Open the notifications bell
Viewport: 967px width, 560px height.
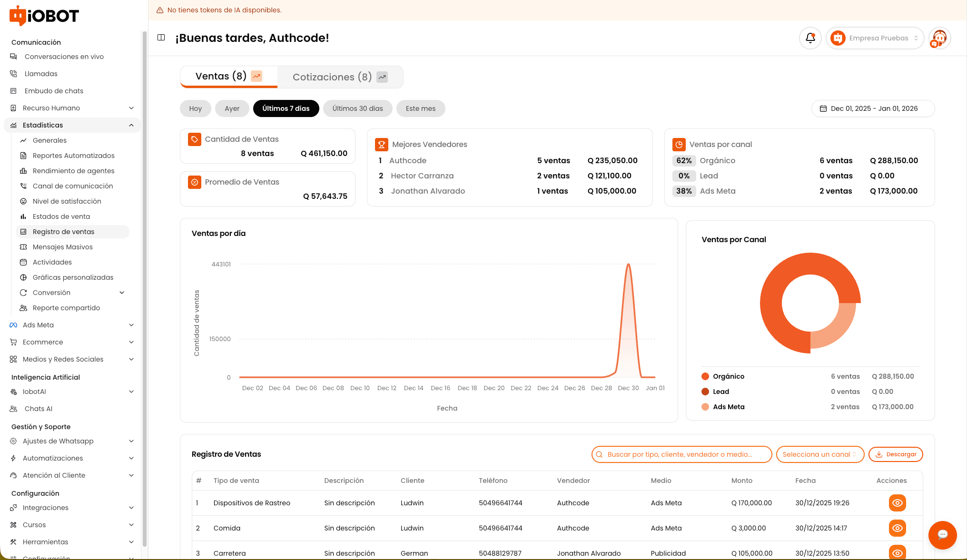(x=810, y=38)
